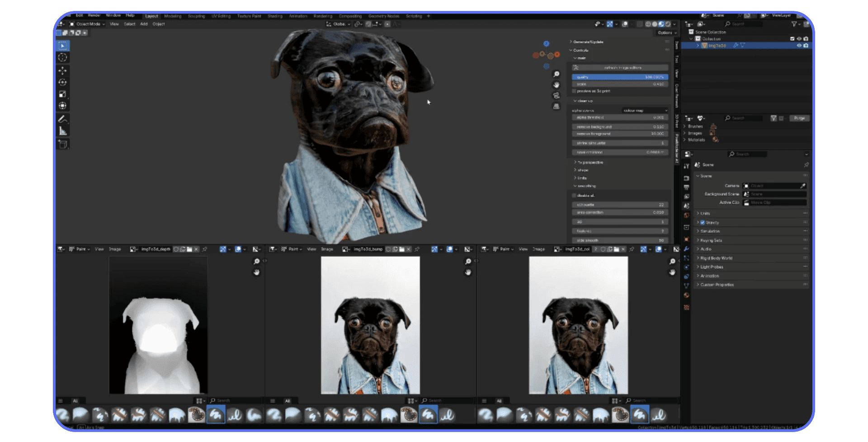Select the Transform tool

tap(63, 105)
